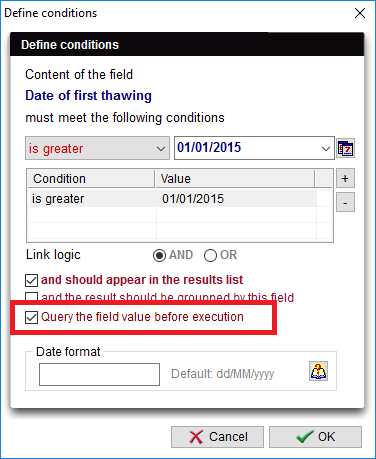Click the 01/01/2015 date value field
The image size is (376, 459).
tap(247, 148)
